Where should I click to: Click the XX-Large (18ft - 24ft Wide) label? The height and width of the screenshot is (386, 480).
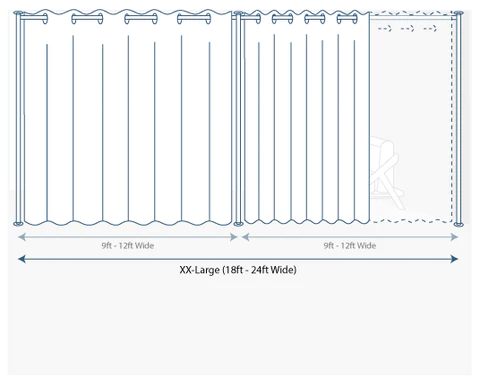pyautogui.click(x=238, y=269)
